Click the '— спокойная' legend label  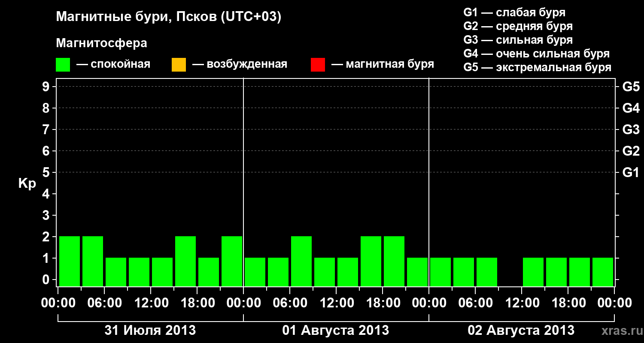(113, 65)
